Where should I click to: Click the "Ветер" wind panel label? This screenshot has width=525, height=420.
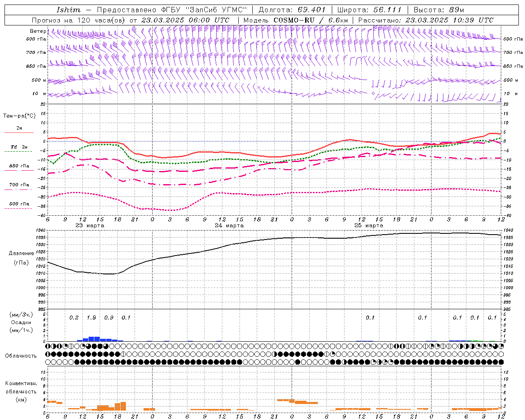coord(38,31)
